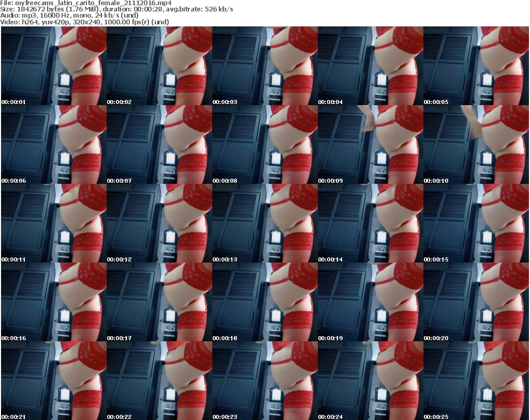View the thumbnail timestamped 00:00:15

476,223
